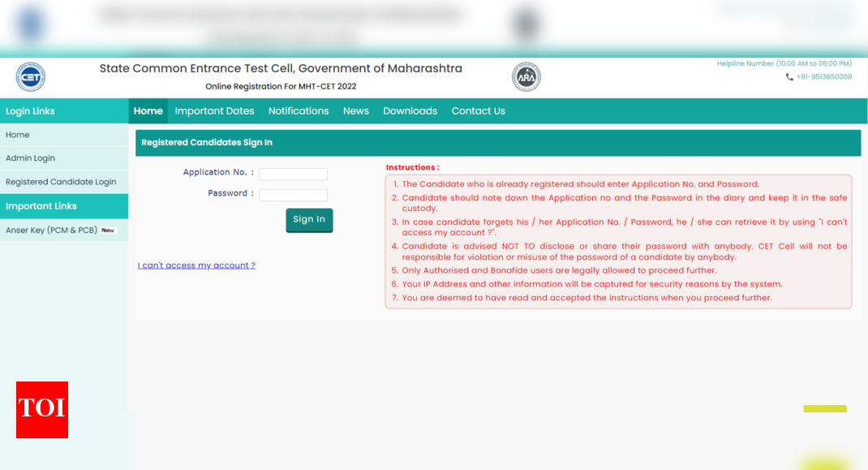Click the State CET Cell logo
The width and height of the screenshot is (868, 470).
(x=30, y=76)
